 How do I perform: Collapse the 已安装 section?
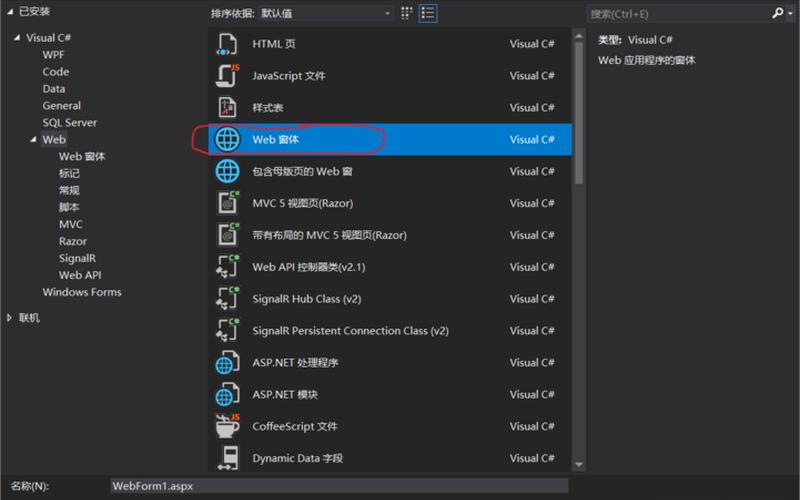(10, 11)
